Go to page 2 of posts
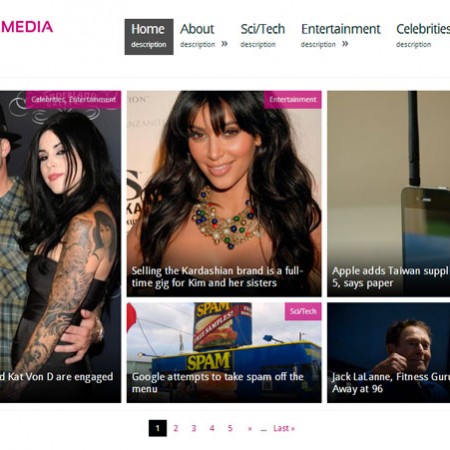 click(x=176, y=428)
